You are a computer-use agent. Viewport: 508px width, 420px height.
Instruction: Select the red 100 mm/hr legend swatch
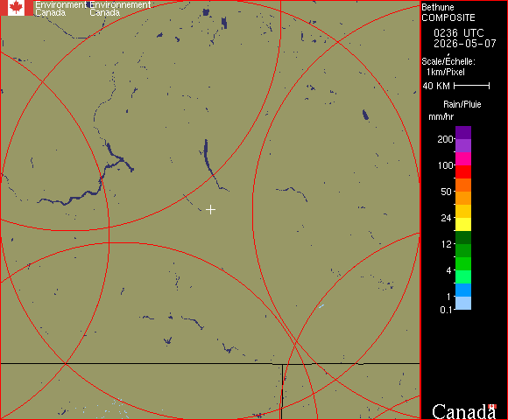pyautogui.click(x=463, y=172)
